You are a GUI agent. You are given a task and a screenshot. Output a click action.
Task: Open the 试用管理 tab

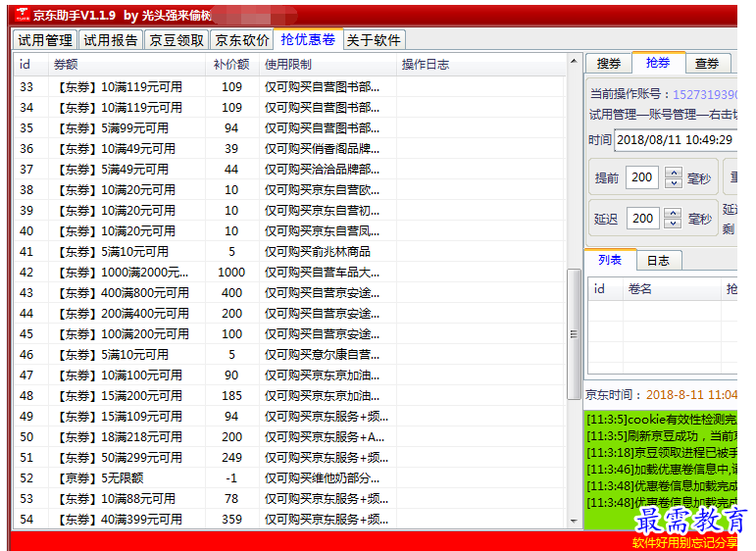[x=45, y=40]
